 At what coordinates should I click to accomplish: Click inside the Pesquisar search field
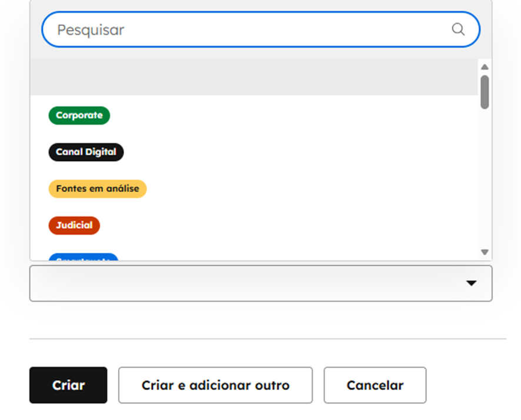[247, 29]
